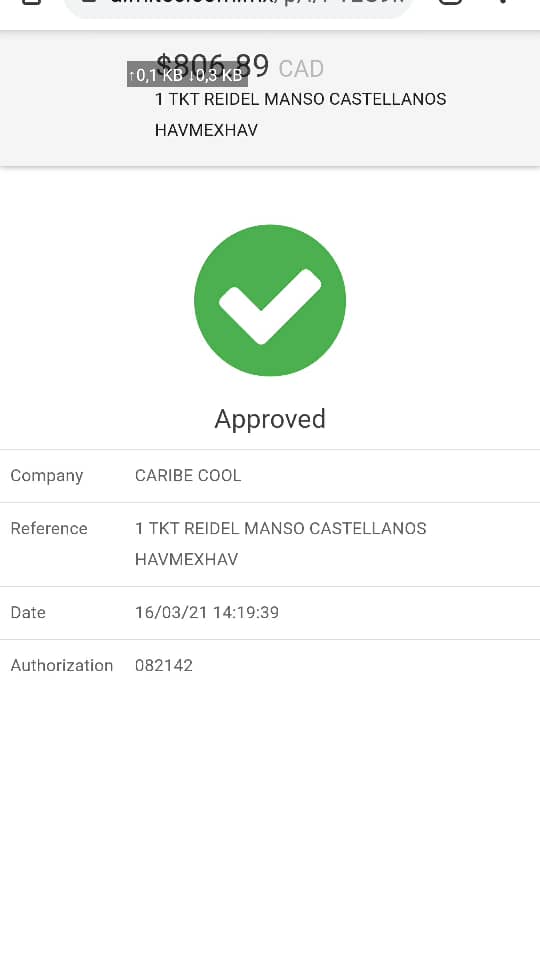Image resolution: width=540 pixels, height=960 pixels.
Task: Tap the CAD currency label
Action: [x=301, y=69]
